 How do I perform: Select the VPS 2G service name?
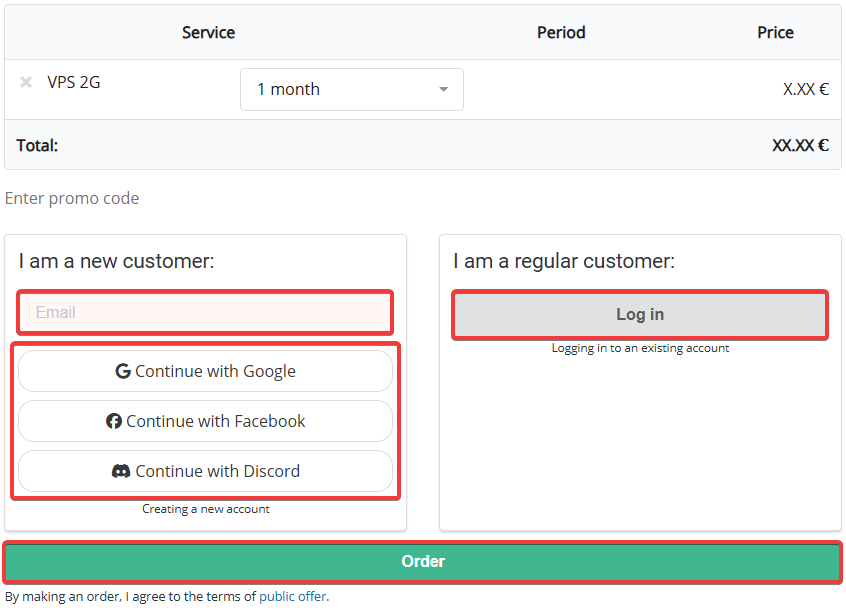tap(74, 82)
